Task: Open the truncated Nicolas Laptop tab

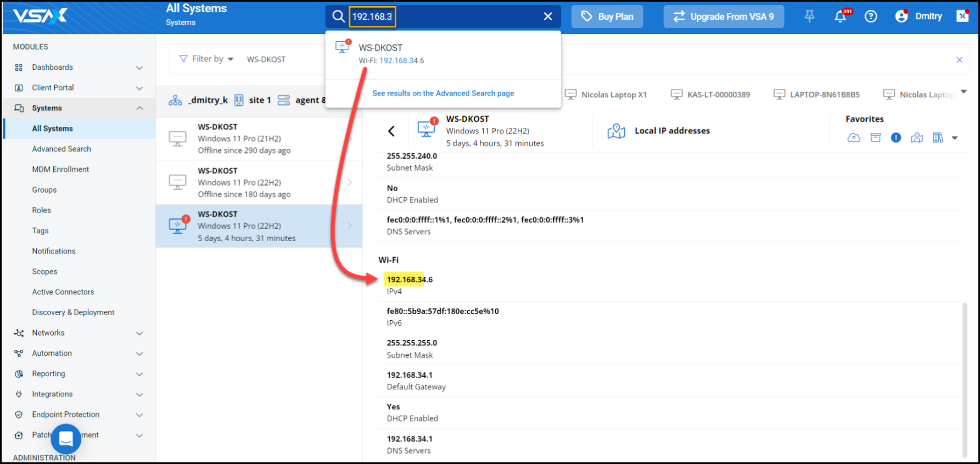Action: tap(919, 94)
